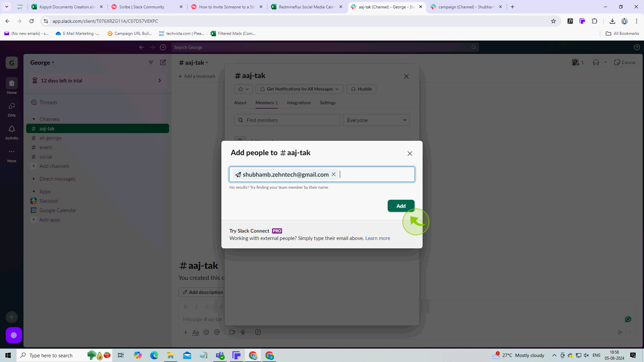
Task: Switch to the About tab
Action: (240, 103)
